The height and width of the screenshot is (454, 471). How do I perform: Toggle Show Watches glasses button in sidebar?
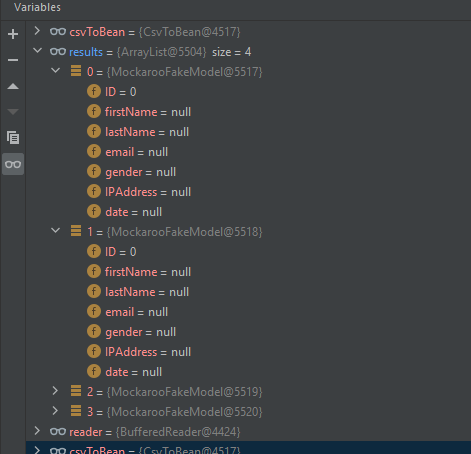[13, 164]
